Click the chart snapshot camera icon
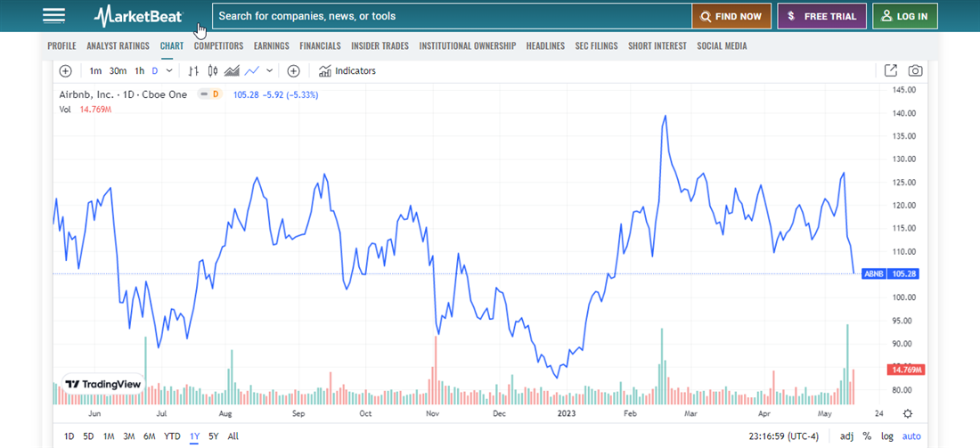Viewport: 980px width, 448px height. [x=915, y=71]
